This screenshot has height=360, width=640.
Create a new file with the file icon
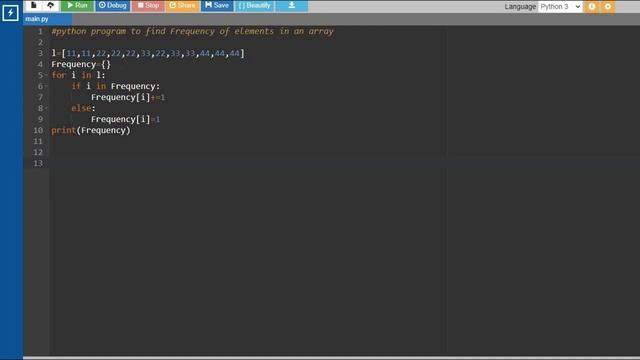pos(34,5)
